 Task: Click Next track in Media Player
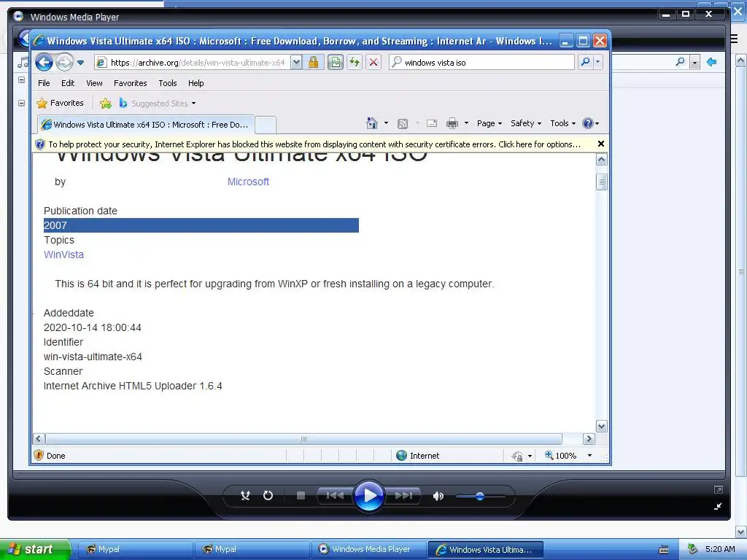403,496
